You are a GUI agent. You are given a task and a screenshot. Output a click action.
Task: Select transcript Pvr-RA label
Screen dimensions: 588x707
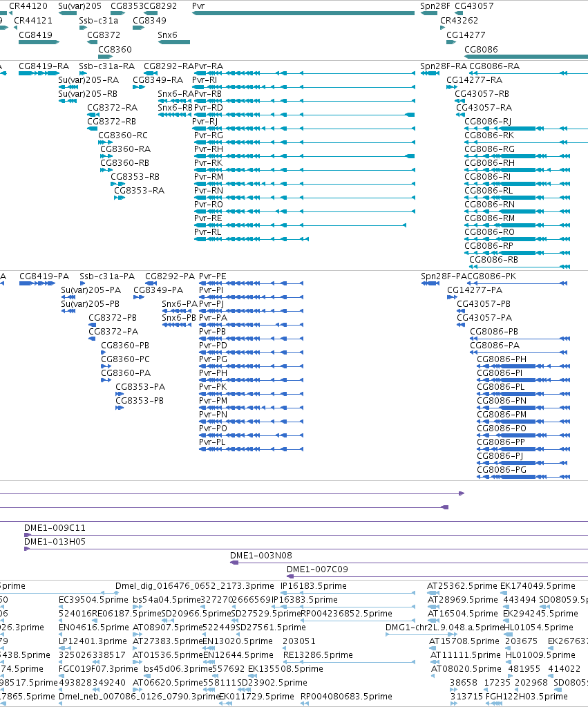coord(209,66)
